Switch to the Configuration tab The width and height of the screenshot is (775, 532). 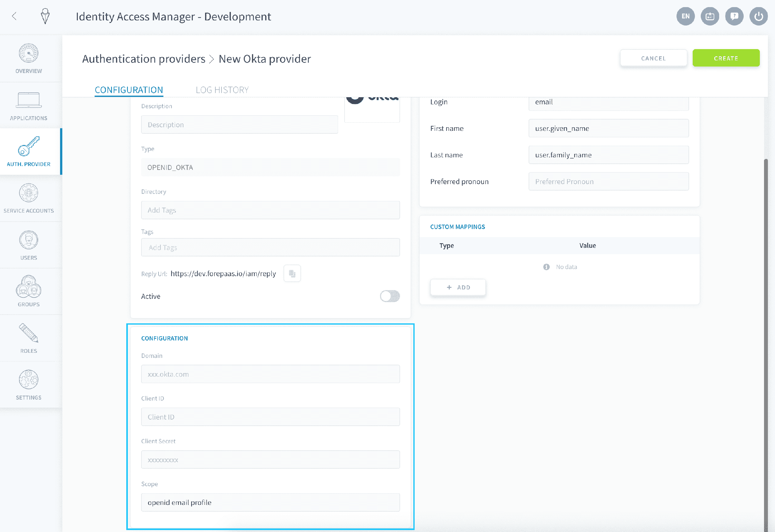(x=129, y=90)
